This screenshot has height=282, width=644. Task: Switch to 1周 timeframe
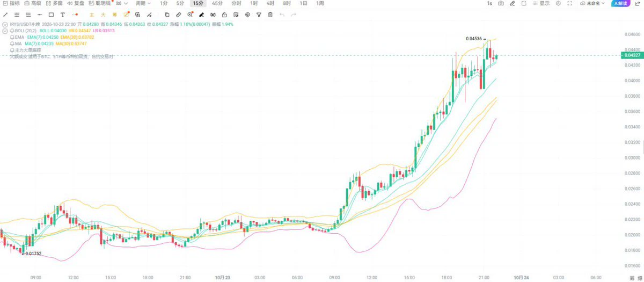click(320, 3)
